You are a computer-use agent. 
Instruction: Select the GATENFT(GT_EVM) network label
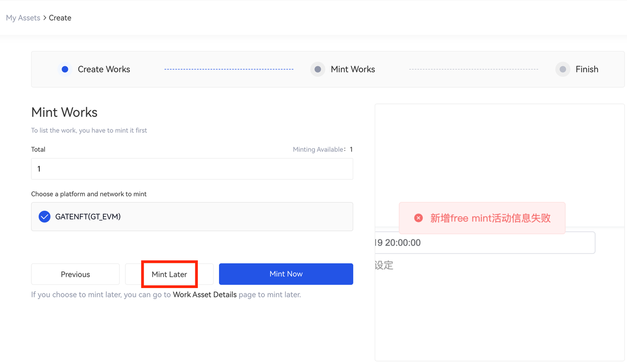point(88,217)
